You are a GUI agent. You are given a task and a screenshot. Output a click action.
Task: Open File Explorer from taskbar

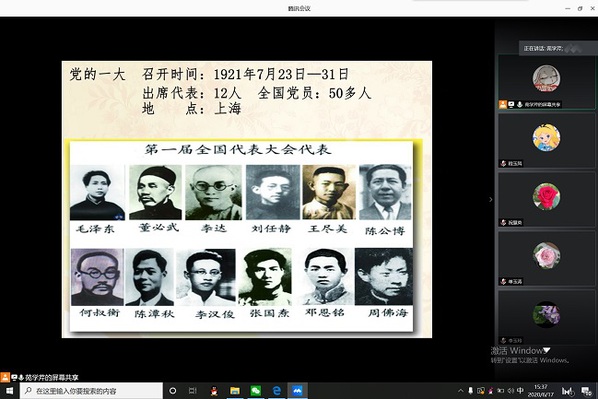coord(235,391)
